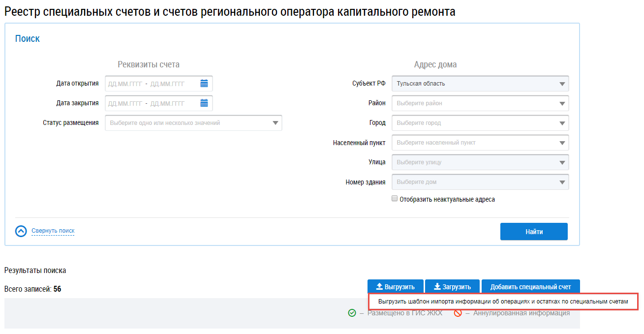Enable Отобразить неактуальные адреса checkbox
The width and height of the screenshot is (644, 334).
395,199
